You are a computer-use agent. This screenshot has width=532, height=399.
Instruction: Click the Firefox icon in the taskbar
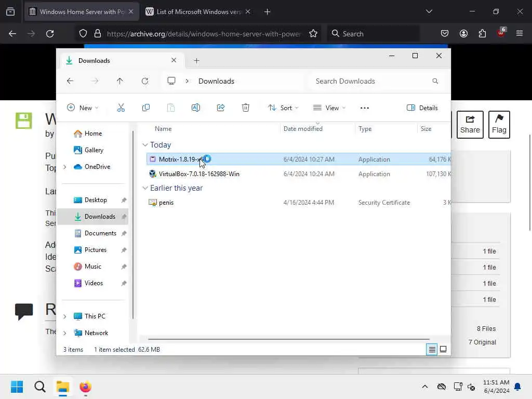coord(86,387)
